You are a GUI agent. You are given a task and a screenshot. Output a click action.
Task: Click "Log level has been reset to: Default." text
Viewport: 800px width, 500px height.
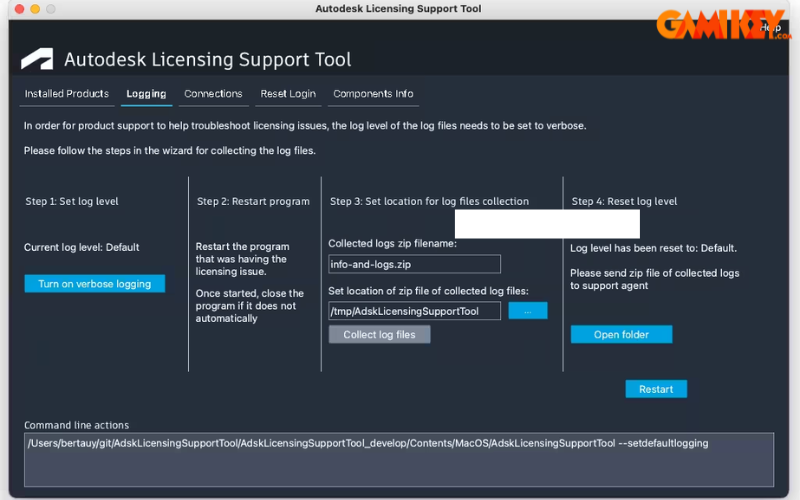tap(654, 248)
